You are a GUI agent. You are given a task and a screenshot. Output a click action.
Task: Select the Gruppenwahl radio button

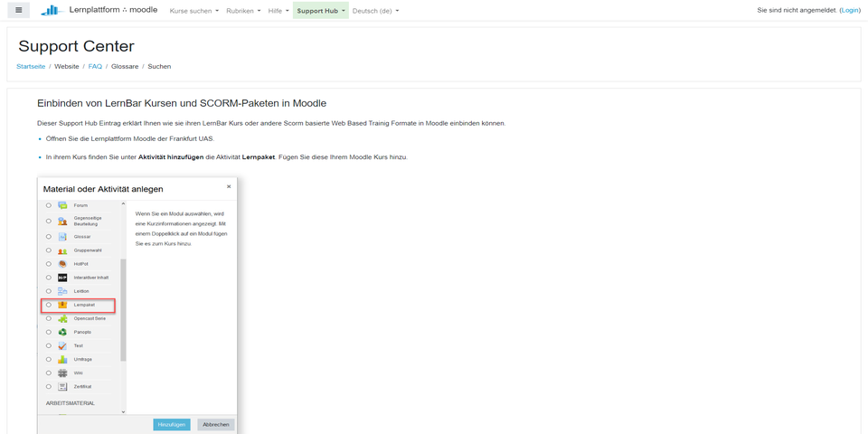pos(49,250)
